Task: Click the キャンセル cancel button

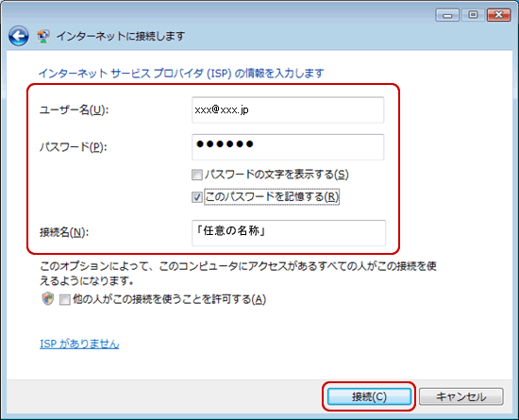Action: tap(461, 396)
